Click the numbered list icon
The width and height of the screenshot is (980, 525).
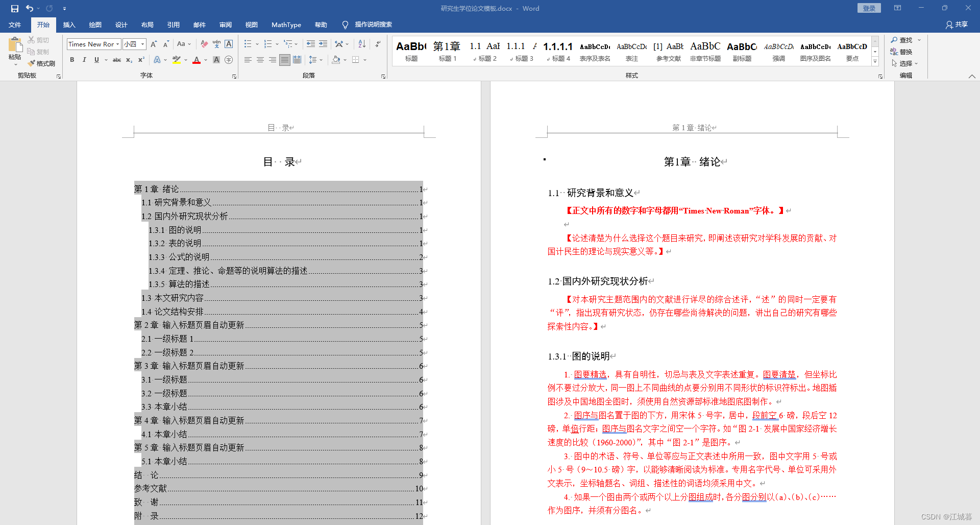tap(268, 44)
